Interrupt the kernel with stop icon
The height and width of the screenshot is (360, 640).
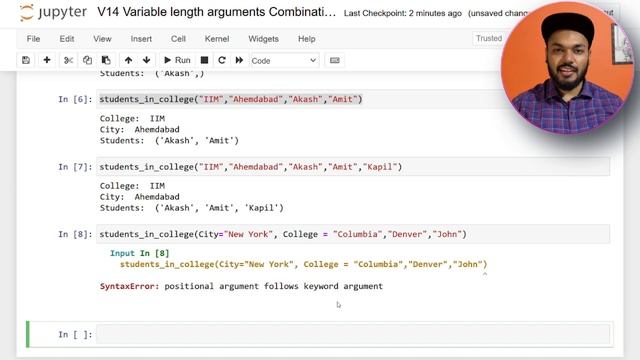coord(204,60)
